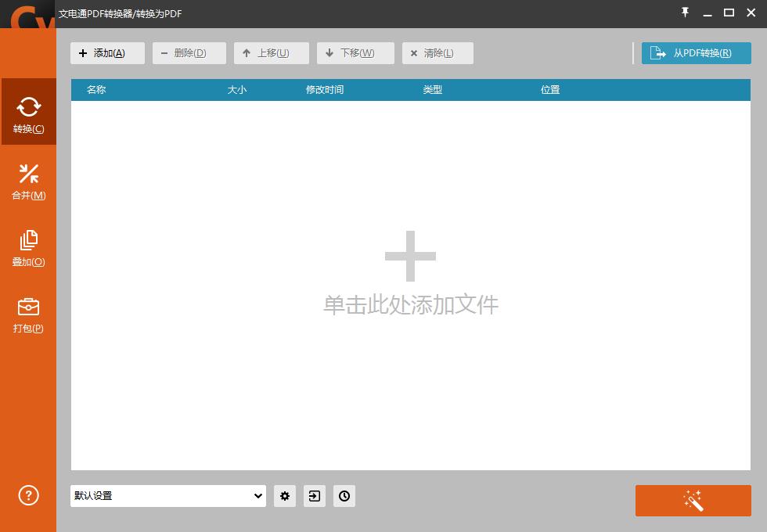The height and width of the screenshot is (532, 767).
Task: Click 清除 to clear the list
Action: tap(438, 53)
